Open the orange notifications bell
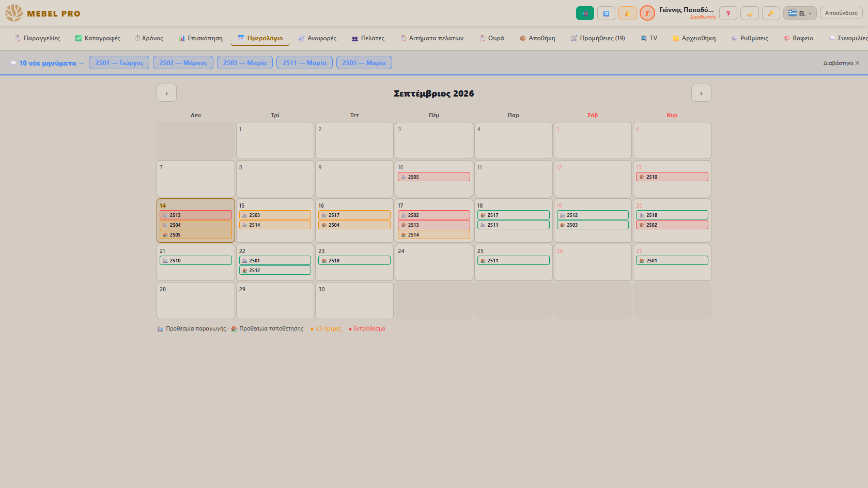This screenshot has width=868, height=488. pos(627,13)
